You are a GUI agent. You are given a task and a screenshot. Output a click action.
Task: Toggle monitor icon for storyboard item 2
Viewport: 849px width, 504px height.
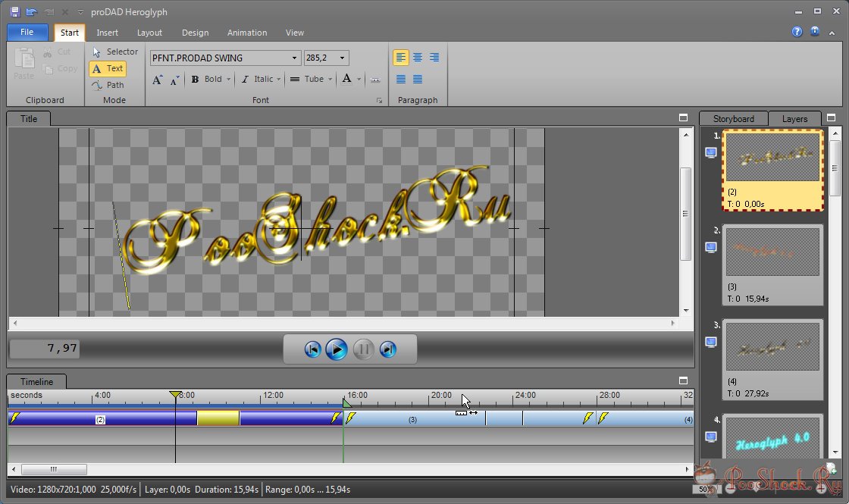(711, 247)
